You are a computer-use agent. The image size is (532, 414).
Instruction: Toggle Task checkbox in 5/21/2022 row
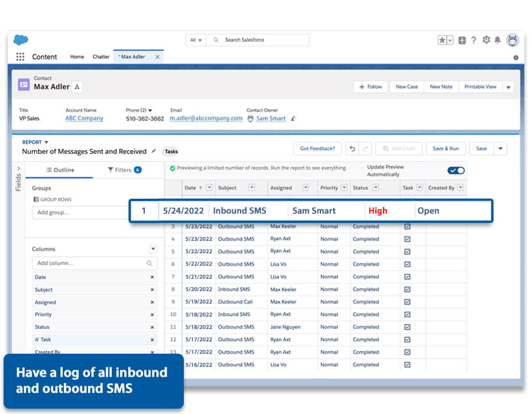[x=407, y=277]
